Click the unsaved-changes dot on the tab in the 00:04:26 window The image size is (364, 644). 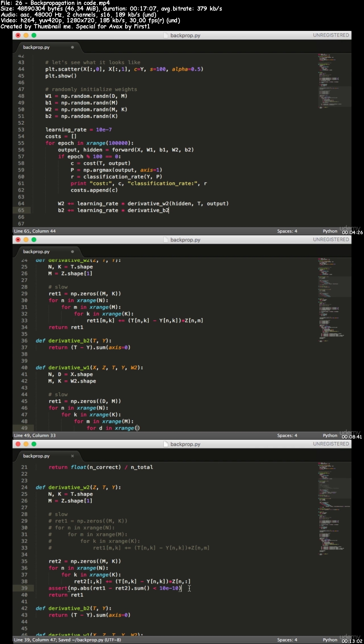pos(73,47)
